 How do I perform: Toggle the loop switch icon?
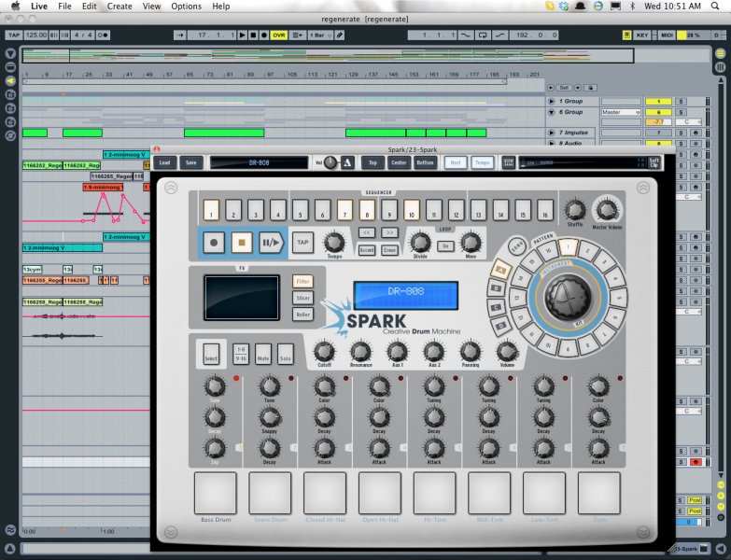[x=483, y=35]
